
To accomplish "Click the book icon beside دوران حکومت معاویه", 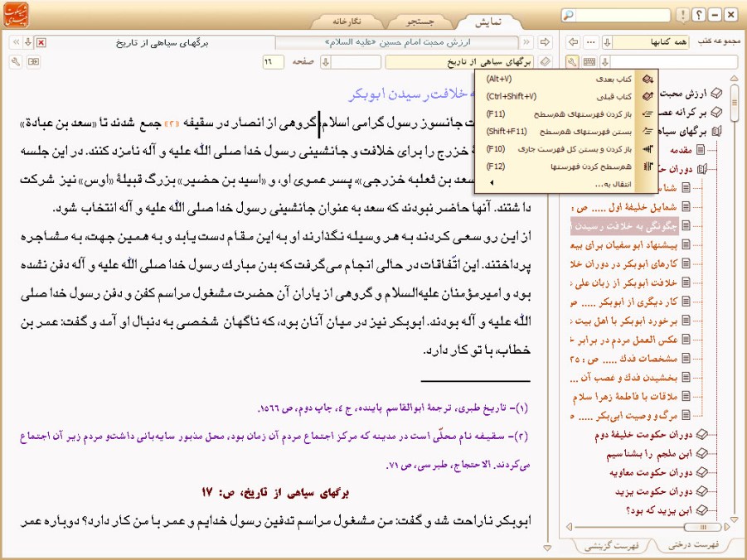I will click(x=701, y=473).
